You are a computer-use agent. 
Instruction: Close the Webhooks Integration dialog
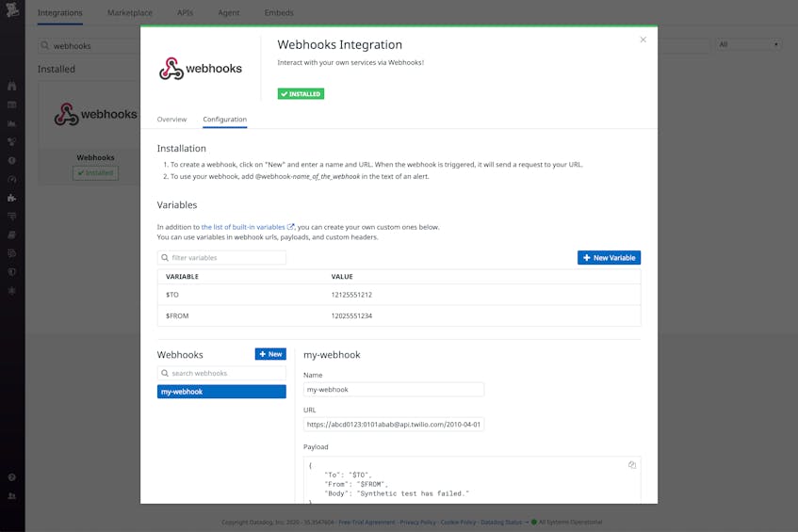tap(643, 40)
